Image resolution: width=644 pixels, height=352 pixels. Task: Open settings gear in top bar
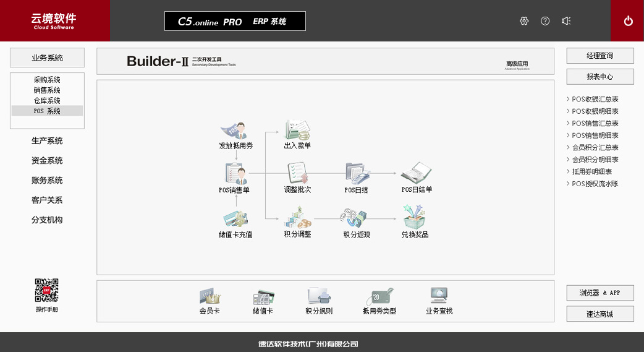tap(524, 21)
